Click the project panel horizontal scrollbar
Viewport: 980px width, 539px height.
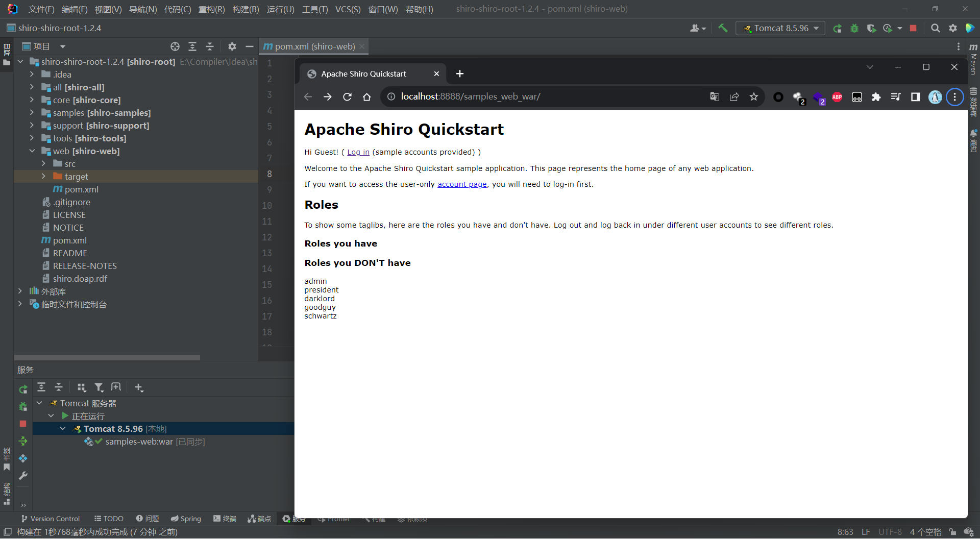pos(107,357)
